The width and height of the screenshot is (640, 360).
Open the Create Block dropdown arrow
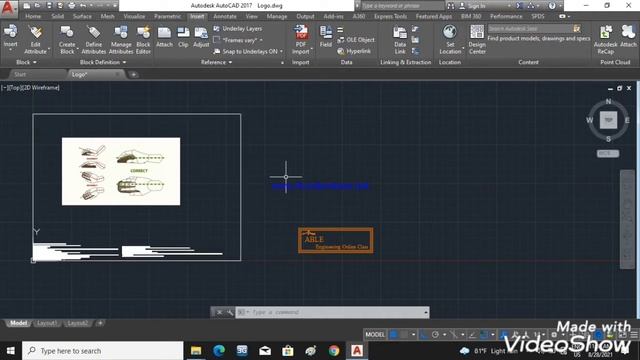coord(77,50)
